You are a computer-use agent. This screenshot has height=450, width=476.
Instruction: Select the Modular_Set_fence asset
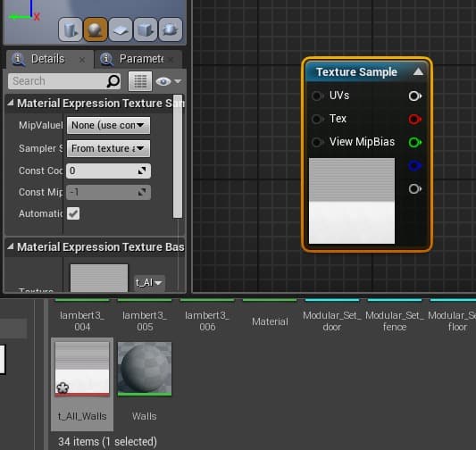[395, 321]
